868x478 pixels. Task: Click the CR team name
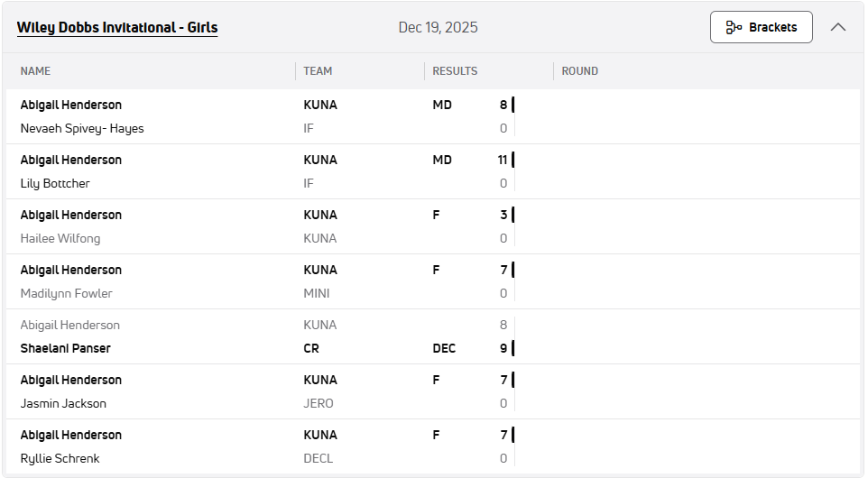[311, 348]
